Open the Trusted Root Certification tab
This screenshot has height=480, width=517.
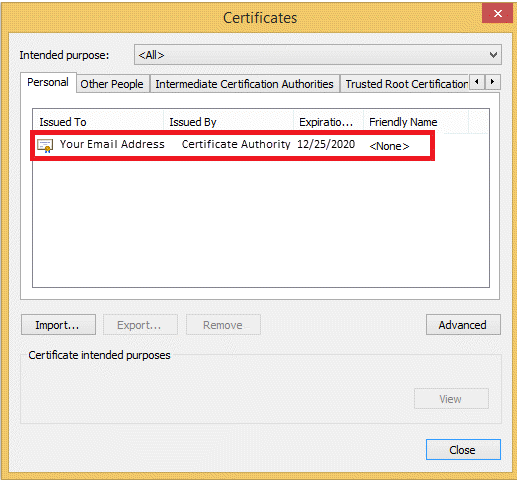click(x=405, y=84)
